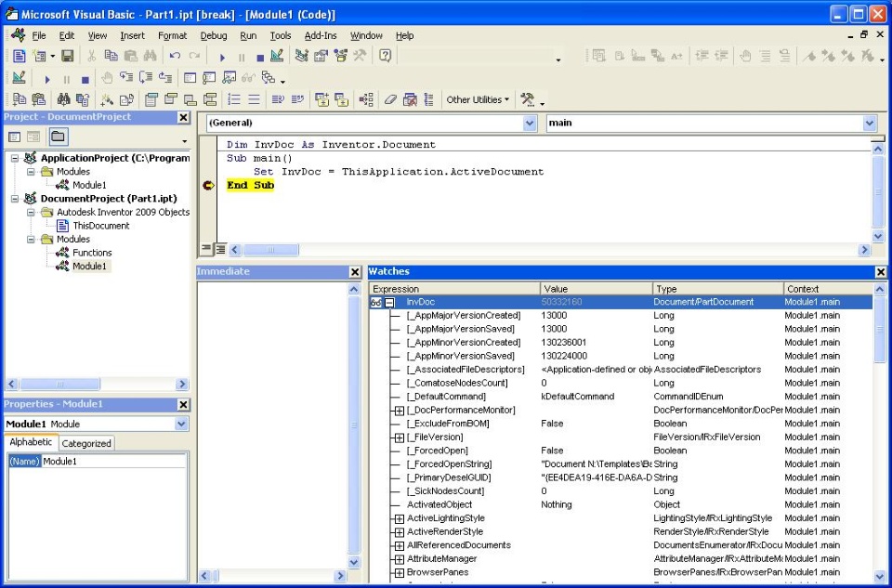The height and width of the screenshot is (588, 892).
Task: Click the (Name) field value Module1
Action: [113, 461]
